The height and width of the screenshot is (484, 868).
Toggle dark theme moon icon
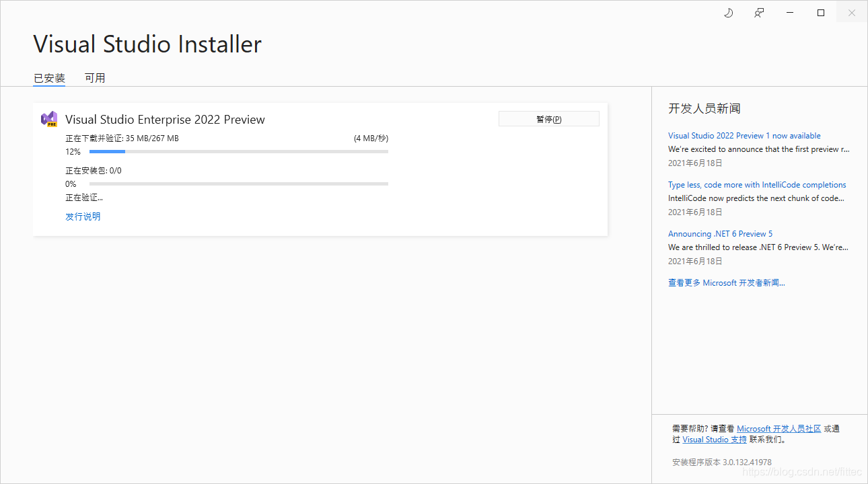coord(728,13)
